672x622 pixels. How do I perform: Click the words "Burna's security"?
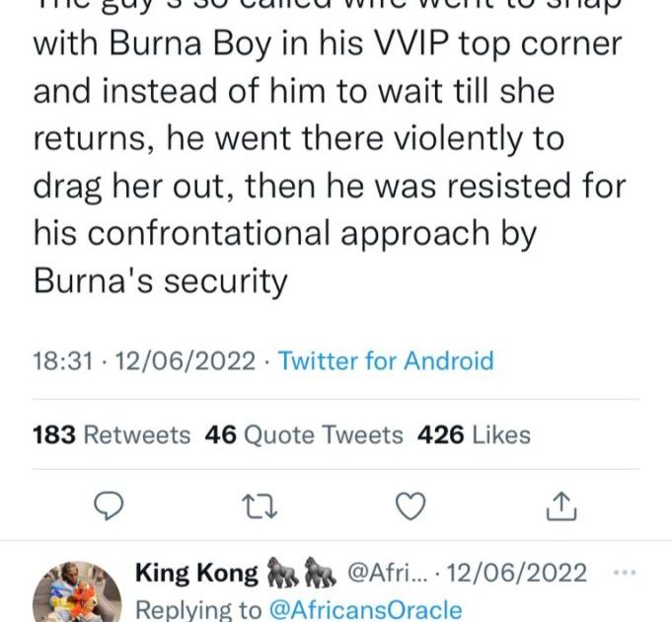click(161, 280)
